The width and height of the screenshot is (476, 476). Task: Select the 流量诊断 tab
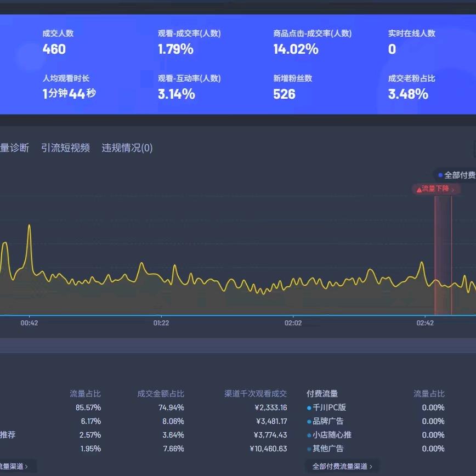pyautogui.click(x=14, y=148)
